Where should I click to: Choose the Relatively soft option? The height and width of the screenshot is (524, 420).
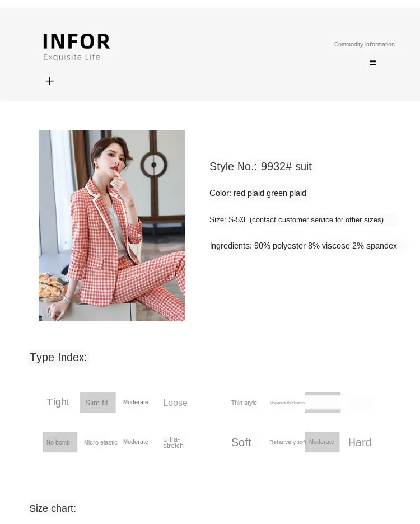point(288,442)
